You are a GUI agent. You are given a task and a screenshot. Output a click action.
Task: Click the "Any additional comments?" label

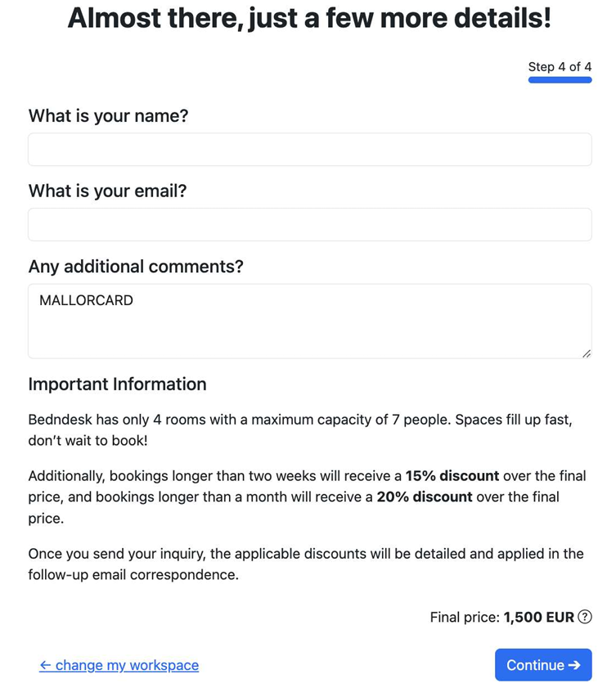point(136,267)
